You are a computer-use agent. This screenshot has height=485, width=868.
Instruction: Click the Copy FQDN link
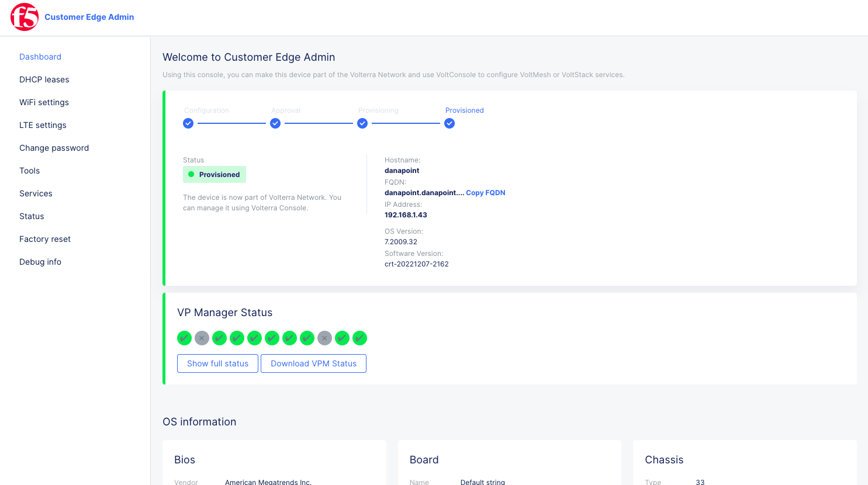point(485,192)
